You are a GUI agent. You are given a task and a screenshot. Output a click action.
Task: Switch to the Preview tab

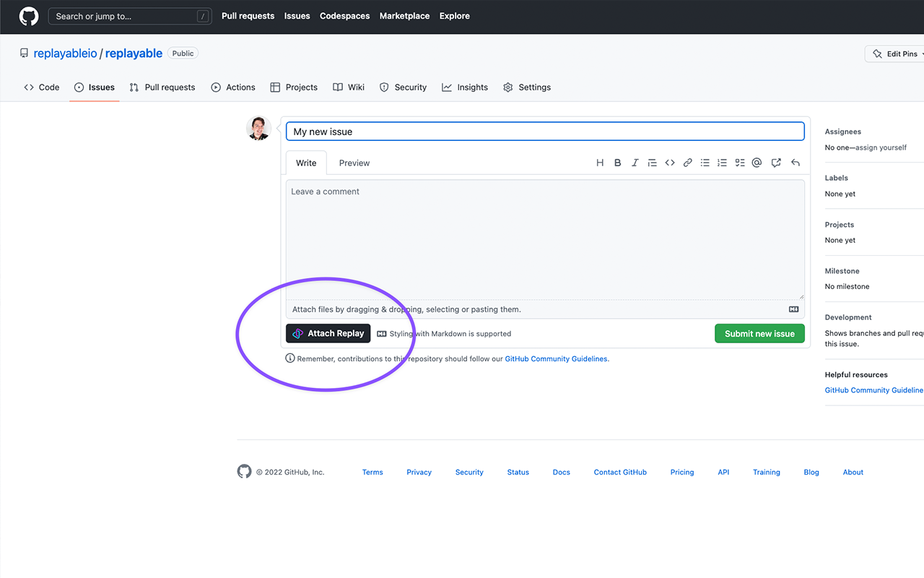[x=354, y=163]
